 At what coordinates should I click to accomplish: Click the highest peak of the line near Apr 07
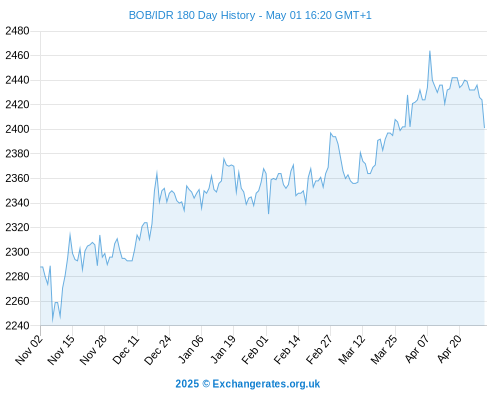(x=430, y=51)
